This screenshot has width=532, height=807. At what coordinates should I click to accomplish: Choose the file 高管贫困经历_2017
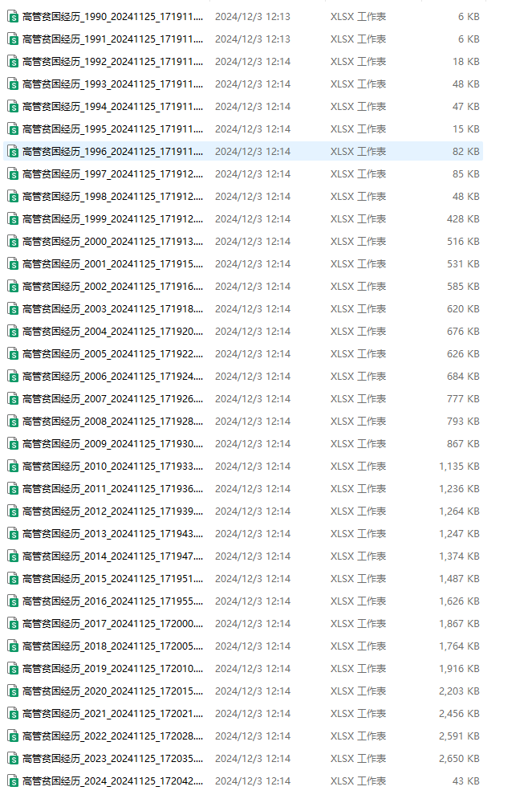point(112,623)
